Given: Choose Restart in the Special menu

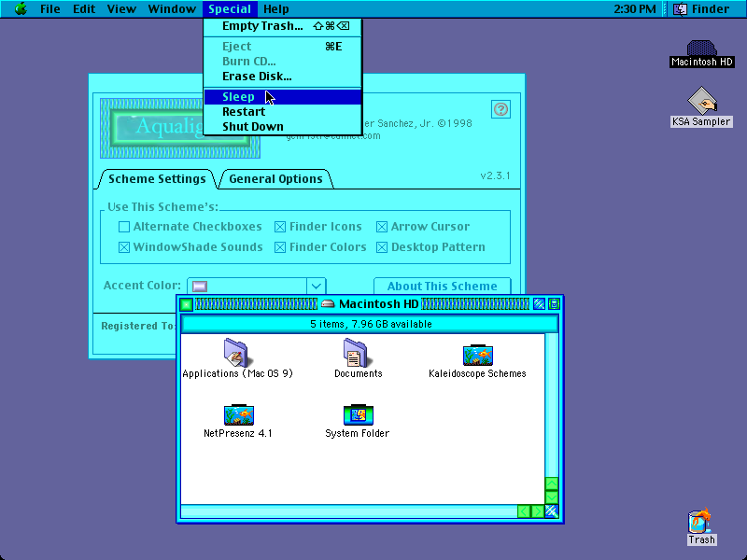Looking at the screenshot, I should (x=283, y=111).
